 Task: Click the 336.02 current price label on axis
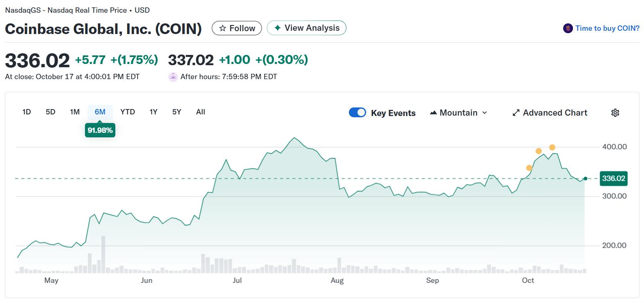(613, 178)
